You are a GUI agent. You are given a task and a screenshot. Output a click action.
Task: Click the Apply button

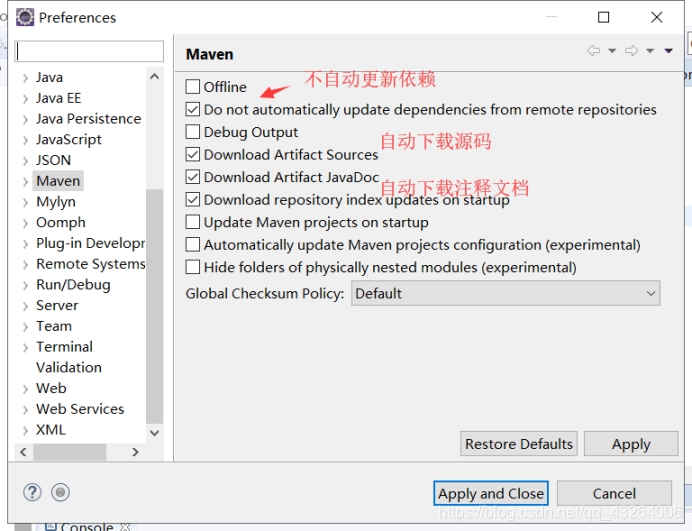[631, 444]
